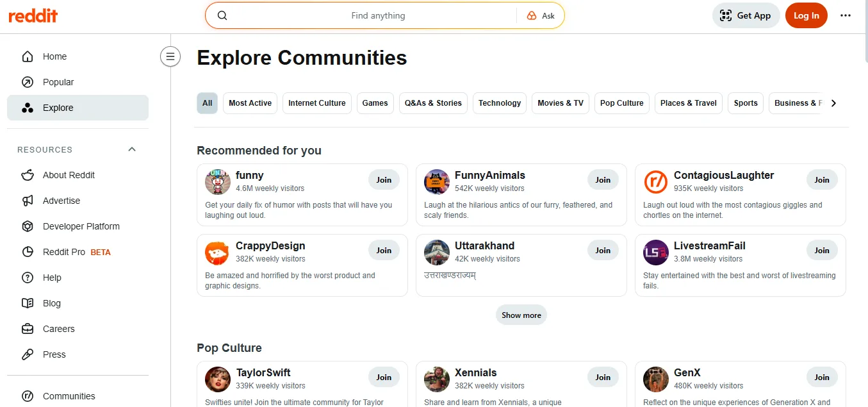This screenshot has height=407, width=868.
Task: Click the Help question mark icon
Action: [28, 278]
